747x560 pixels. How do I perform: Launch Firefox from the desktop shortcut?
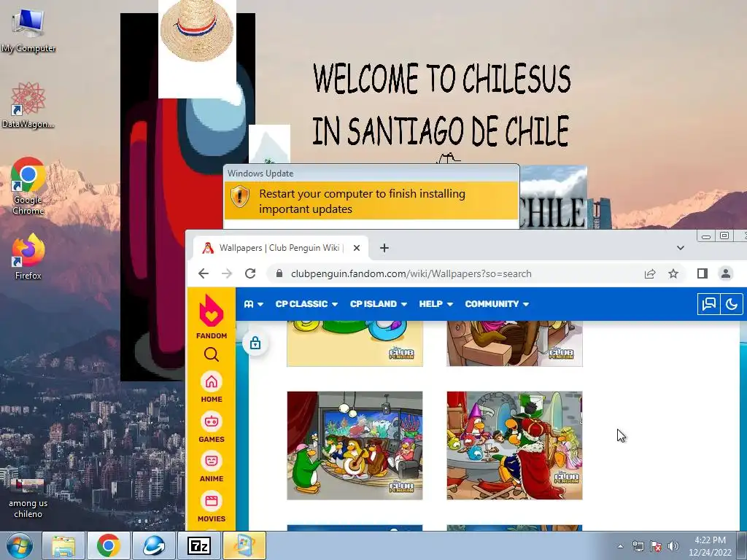[28, 256]
